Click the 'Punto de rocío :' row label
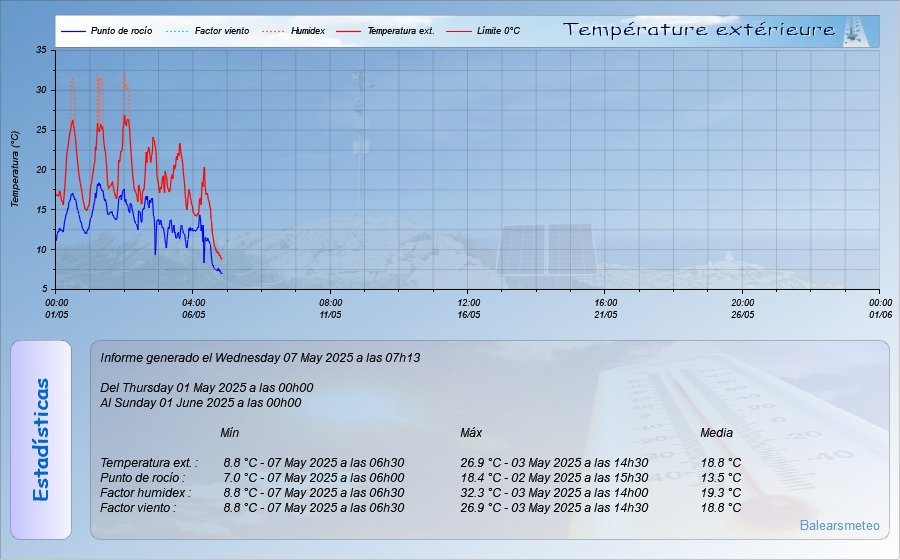900x560 pixels. (142, 477)
